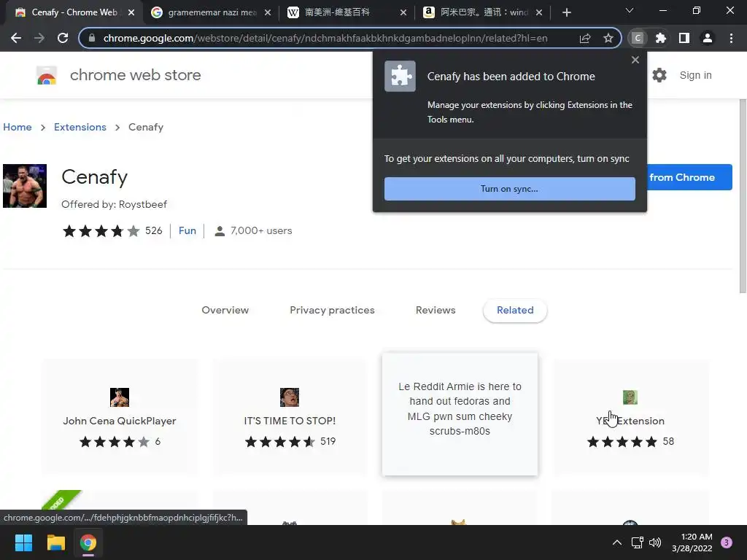Click the page vertical scrollbar
Image resolution: width=747 pixels, height=560 pixels.
[742, 197]
